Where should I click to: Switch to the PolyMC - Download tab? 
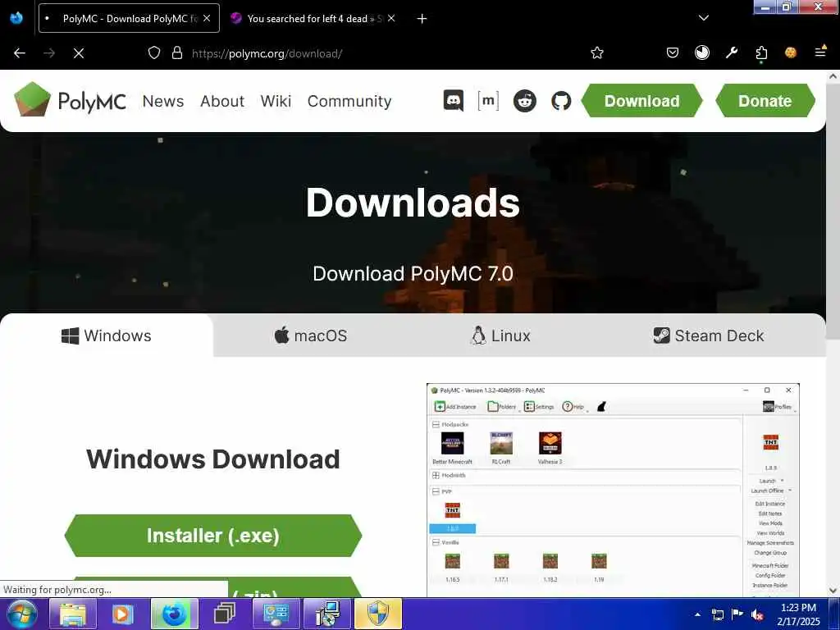click(129, 18)
